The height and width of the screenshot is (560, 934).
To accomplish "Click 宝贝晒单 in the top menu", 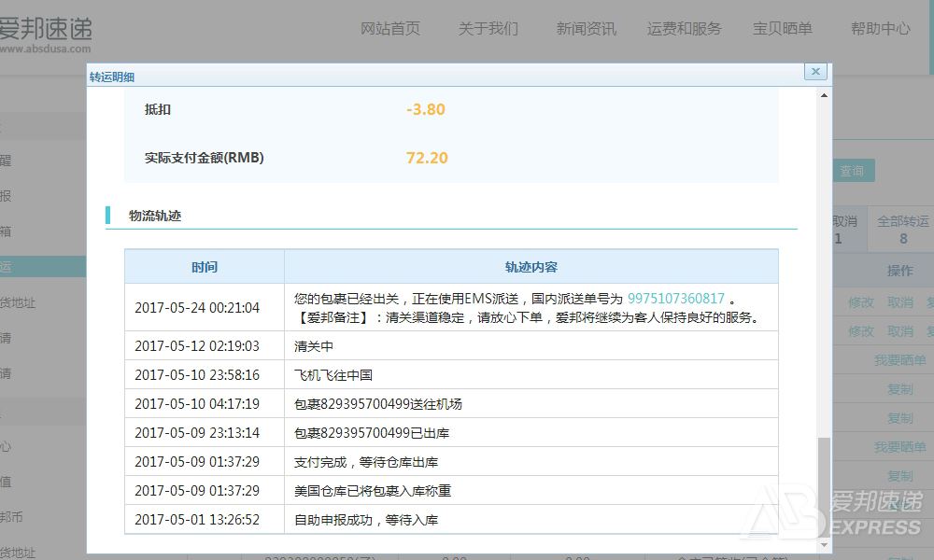I will tap(783, 29).
